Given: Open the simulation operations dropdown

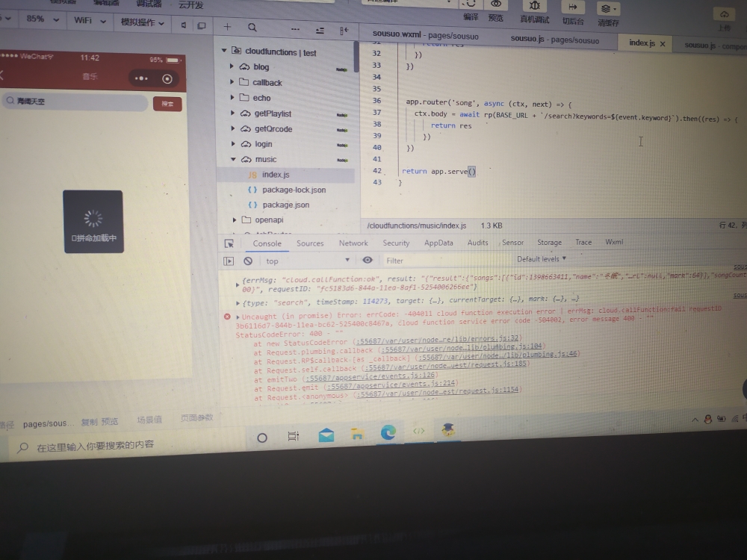Looking at the screenshot, I should (143, 22).
